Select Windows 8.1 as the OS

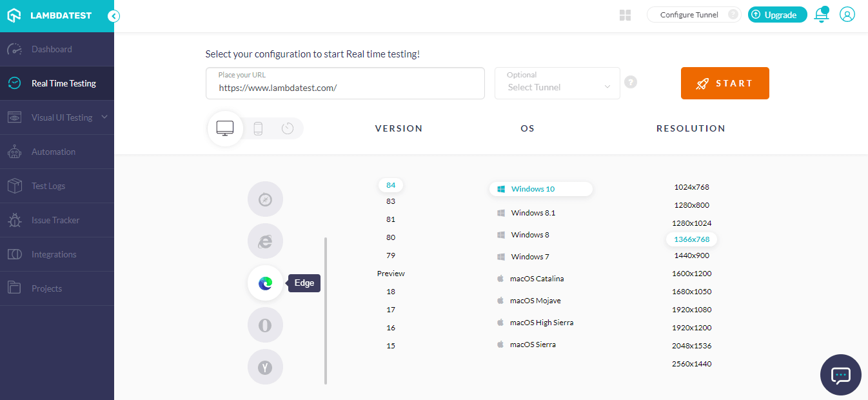click(x=533, y=213)
